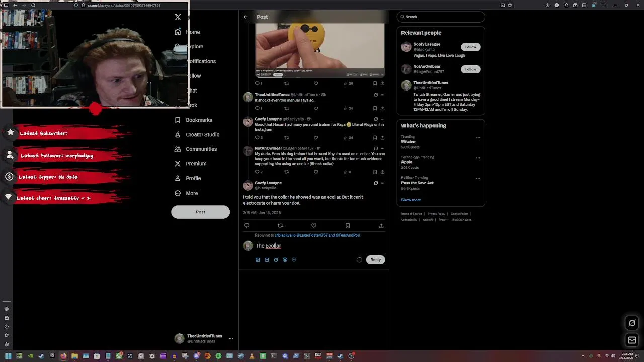Click the browser address bar URL

tap(124, 5)
